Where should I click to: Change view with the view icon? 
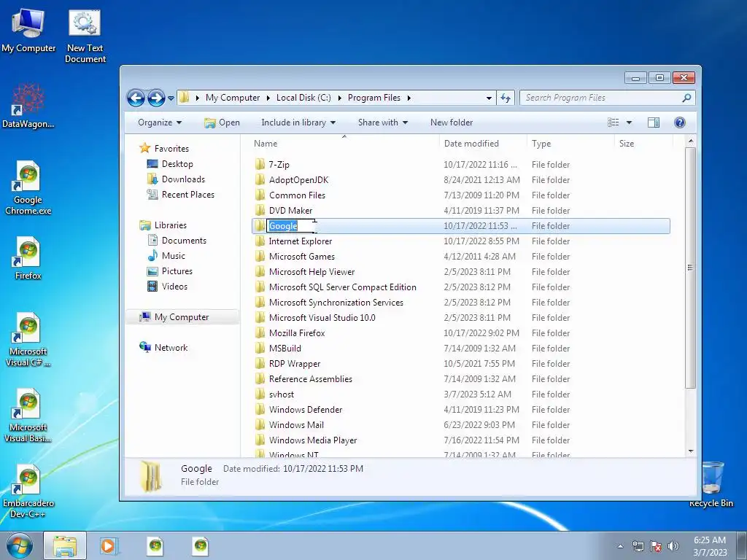[x=614, y=122]
